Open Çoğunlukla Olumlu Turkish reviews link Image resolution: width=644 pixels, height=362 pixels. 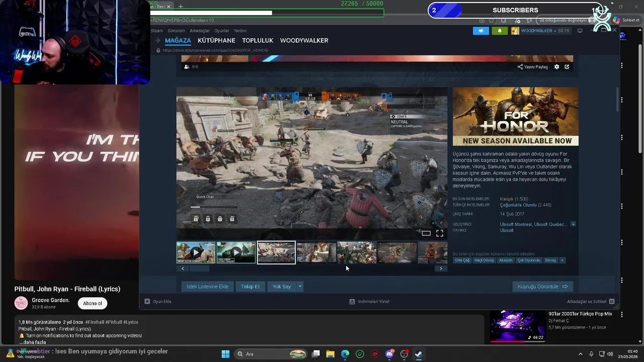[x=518, y=205]
